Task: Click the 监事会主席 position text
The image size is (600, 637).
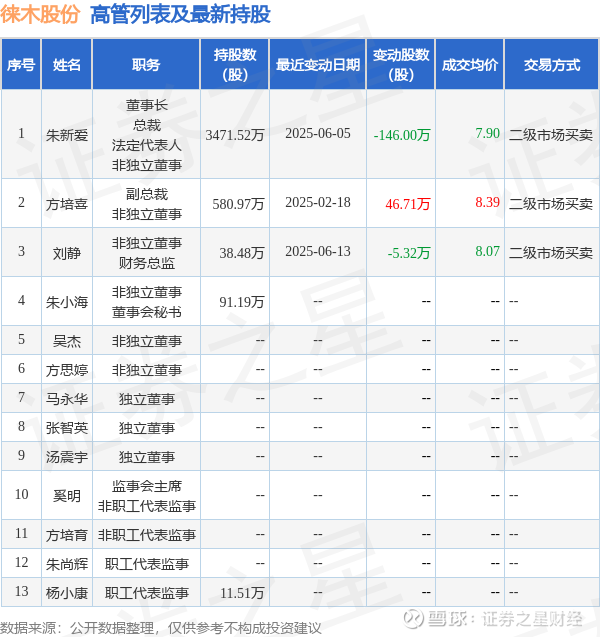Action: click(x=147, y=486)
